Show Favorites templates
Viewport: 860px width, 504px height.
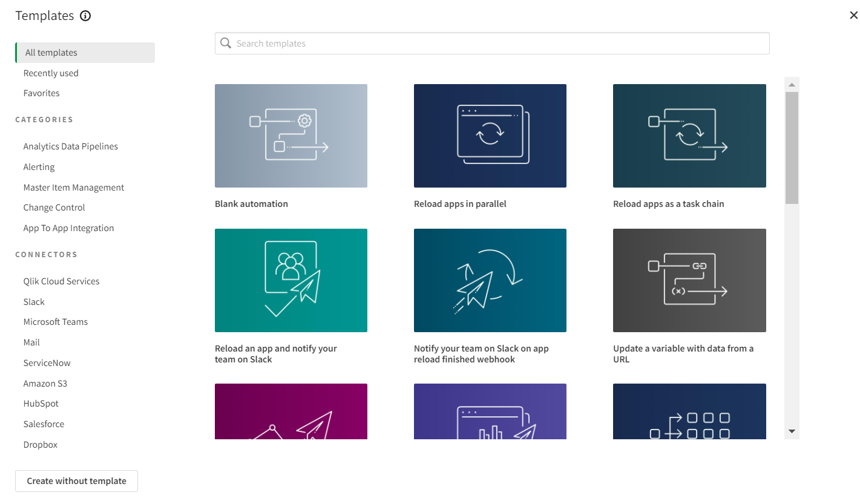click(x=41, y=93)
